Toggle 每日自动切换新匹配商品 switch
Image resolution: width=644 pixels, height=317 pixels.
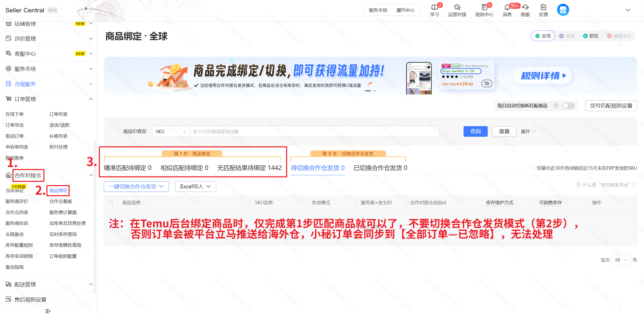568,106
